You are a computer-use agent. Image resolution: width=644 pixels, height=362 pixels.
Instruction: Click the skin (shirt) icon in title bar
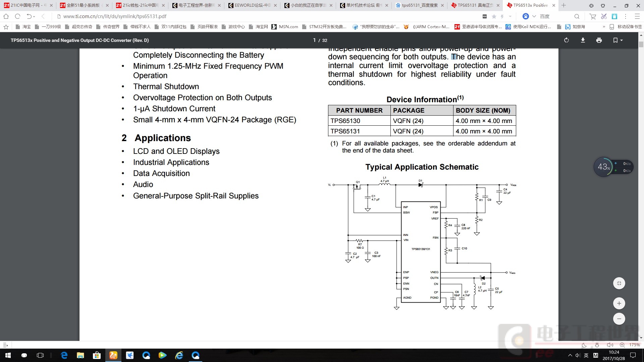pyautogui.click(x=603, y=5)
